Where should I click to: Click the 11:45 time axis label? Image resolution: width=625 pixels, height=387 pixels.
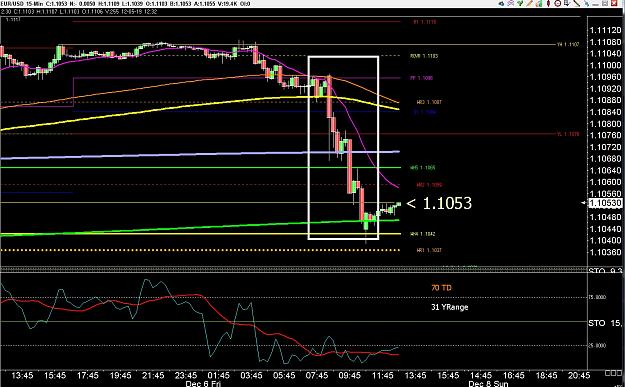pos(383,375)
